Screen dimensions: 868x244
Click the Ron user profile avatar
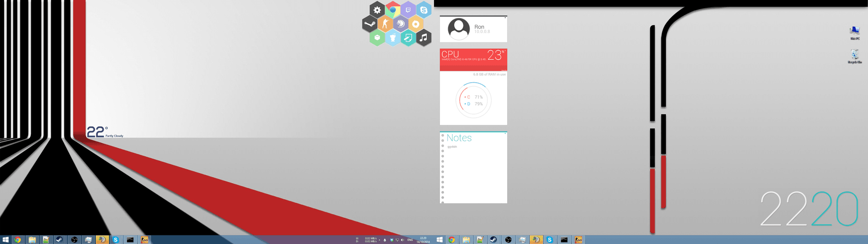point(459,29)
